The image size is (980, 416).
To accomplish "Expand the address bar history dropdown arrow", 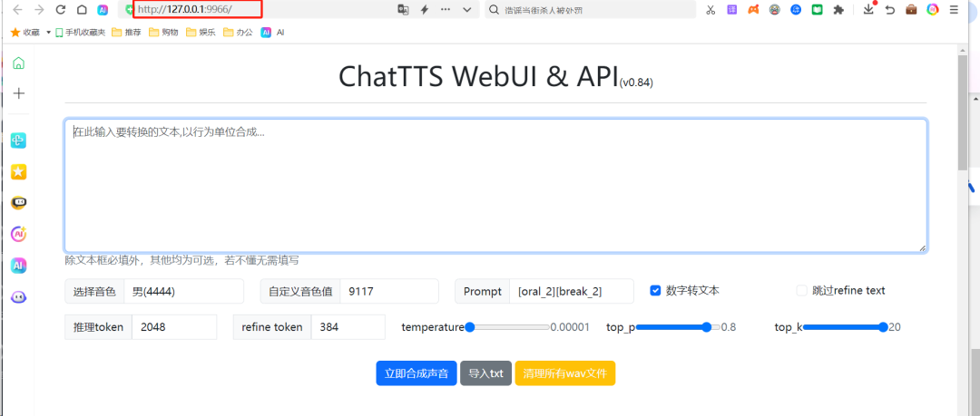I will [x=467, y=9].
